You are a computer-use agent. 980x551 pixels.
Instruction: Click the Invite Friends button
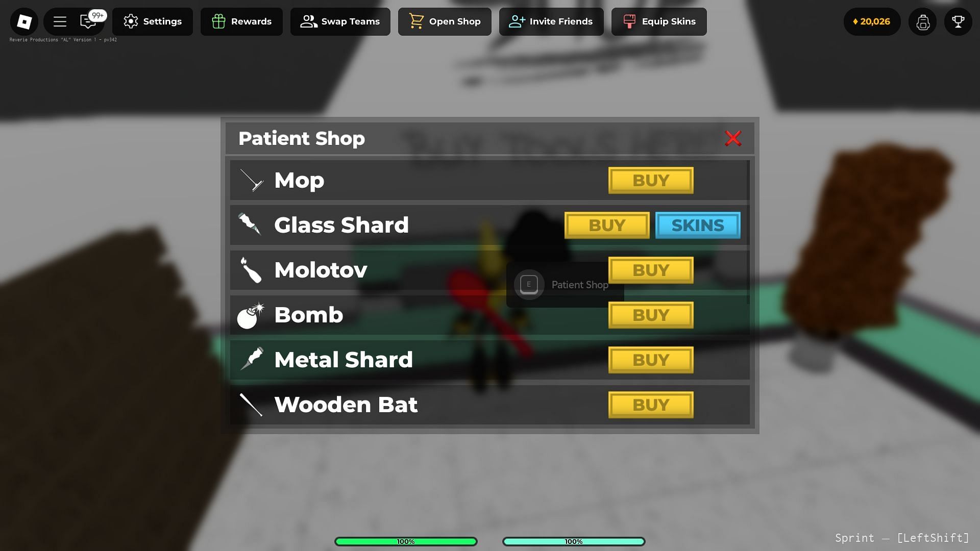pos(551,21)
